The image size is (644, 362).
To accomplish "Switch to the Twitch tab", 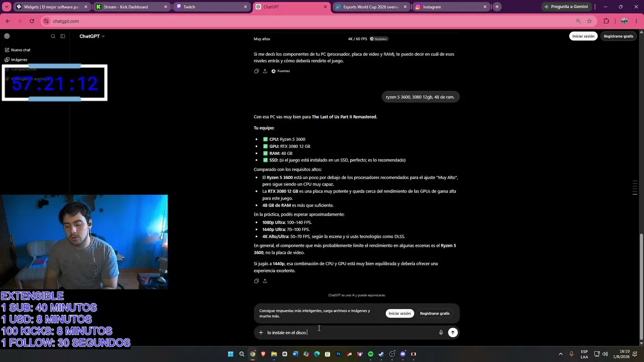I will 211,7.
